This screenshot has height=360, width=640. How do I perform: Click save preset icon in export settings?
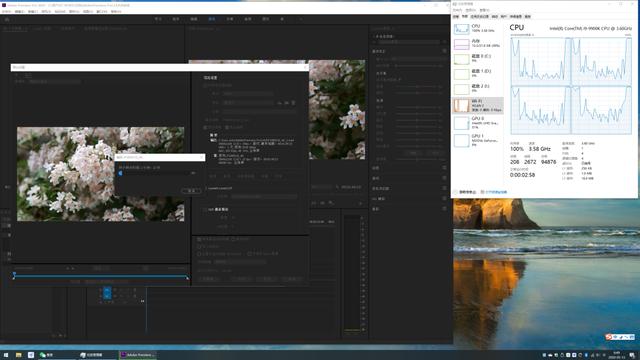click(x=280, y=103)
